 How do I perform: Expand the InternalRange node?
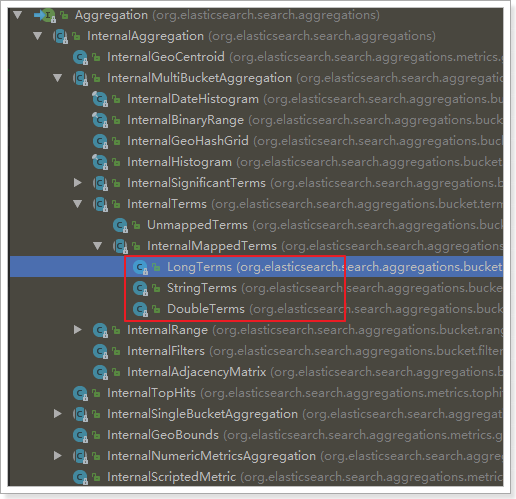coord(78,330)
